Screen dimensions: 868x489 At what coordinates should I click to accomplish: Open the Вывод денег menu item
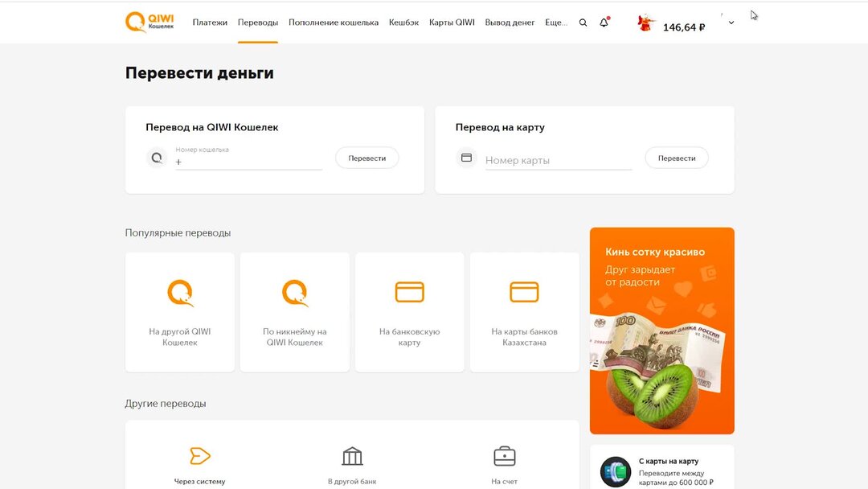click(x=510, y=23)
